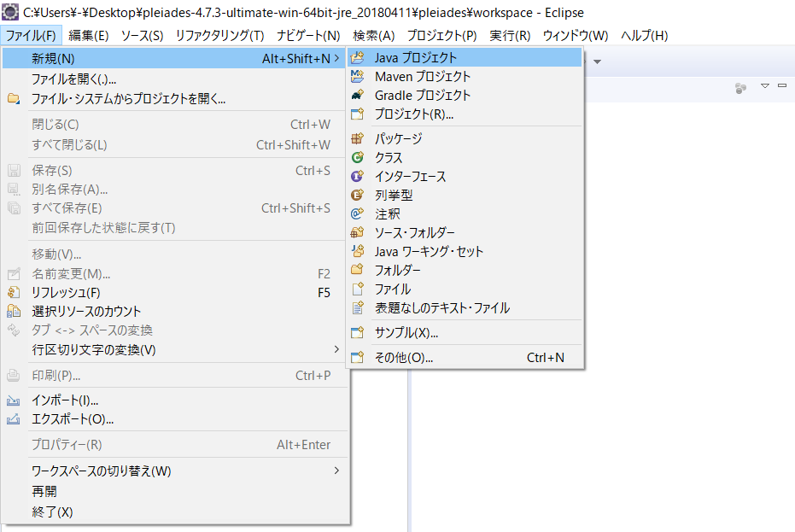Click the purple インターフェース icon
Screen dimensions: 795x532
tap(358, 177)
